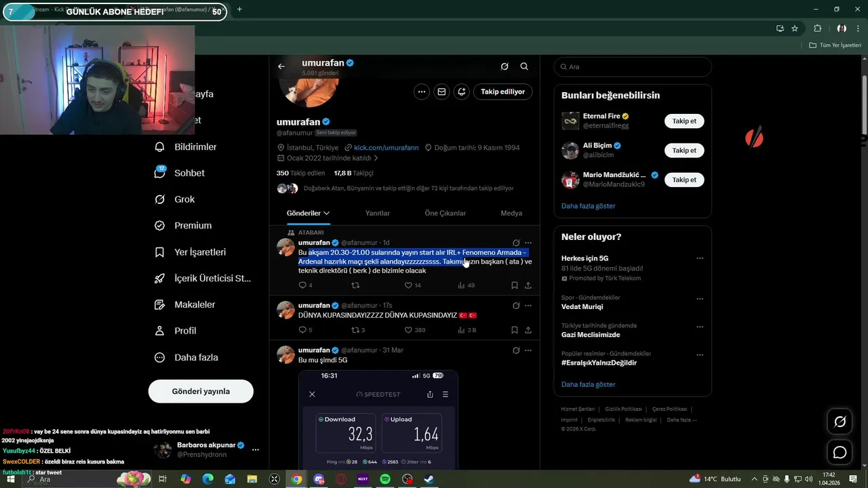Viewport: 868px width, 488px height.
Task: Click Daha fazla göster under suggestions
Action: [588, 206]
